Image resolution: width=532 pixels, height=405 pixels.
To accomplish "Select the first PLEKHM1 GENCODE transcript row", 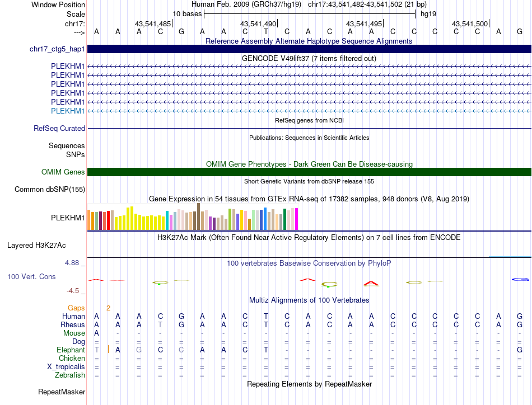I will point(309,67).
